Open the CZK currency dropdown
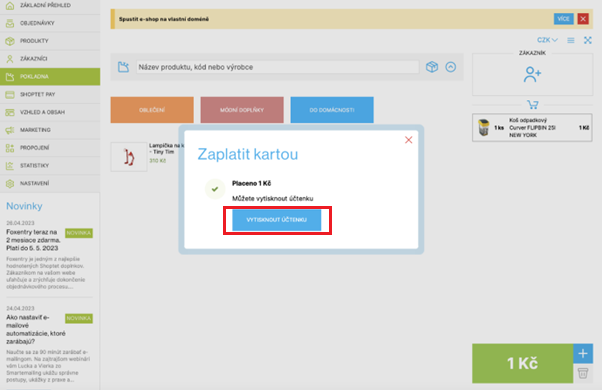This screenshot has width=602, height=390. tap(547, 40)
